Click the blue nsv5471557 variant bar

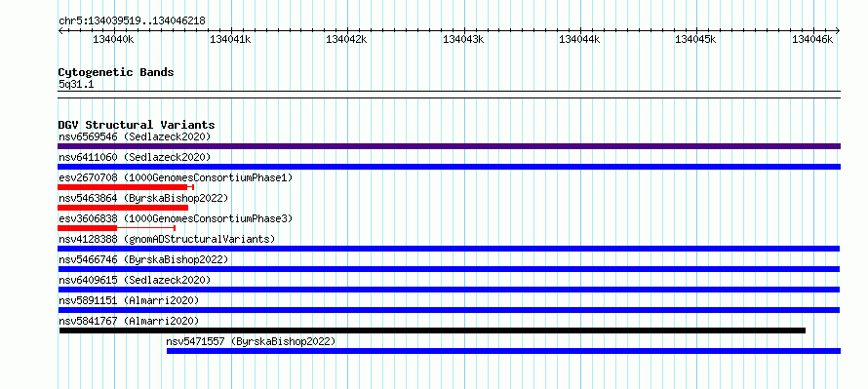click(504, 351)
